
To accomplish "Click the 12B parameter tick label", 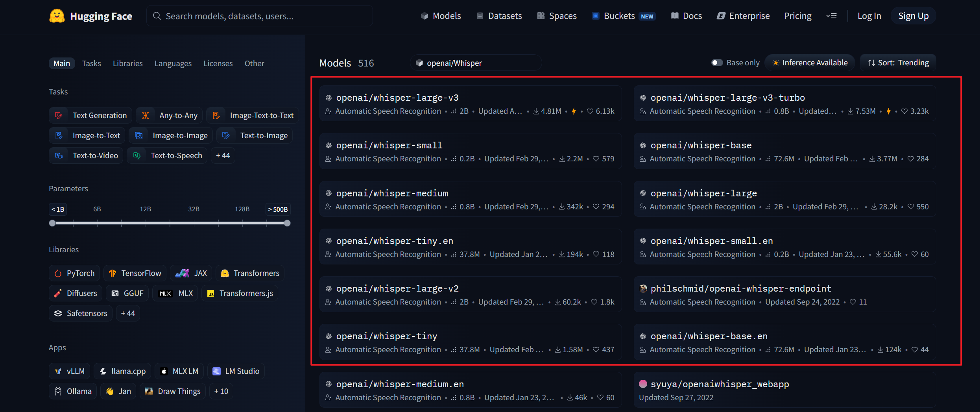I will tap(145, 209).
